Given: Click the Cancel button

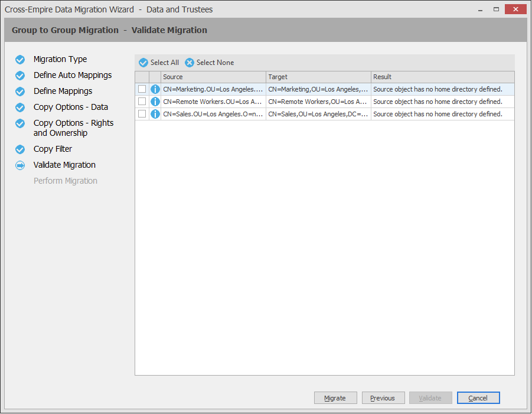Looking at the screenshot, I should [478, 397].
